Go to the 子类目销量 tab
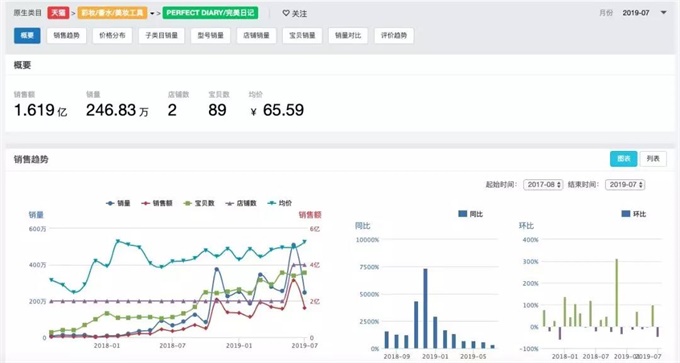The image size is (680, 363). pos(161,36)
